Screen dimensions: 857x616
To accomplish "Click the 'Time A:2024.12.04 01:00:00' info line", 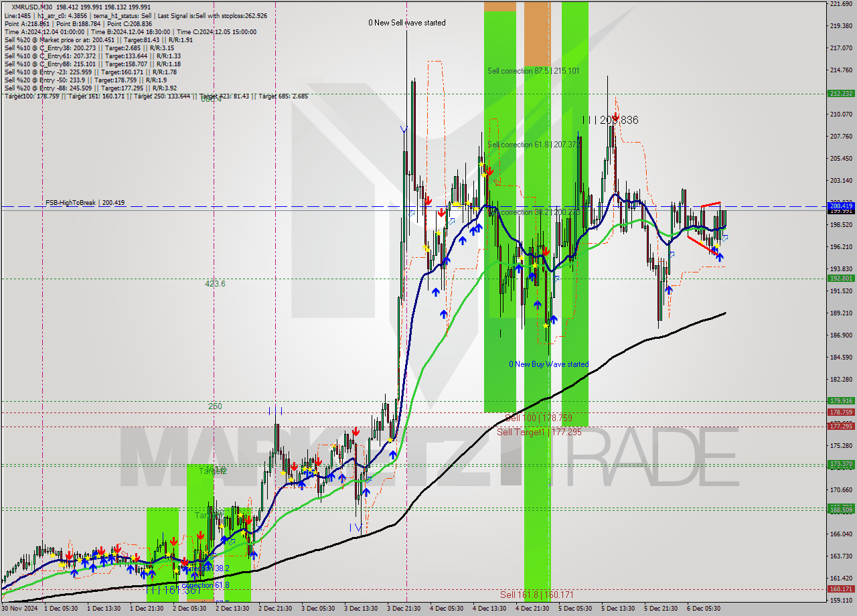I will [130, 31].
